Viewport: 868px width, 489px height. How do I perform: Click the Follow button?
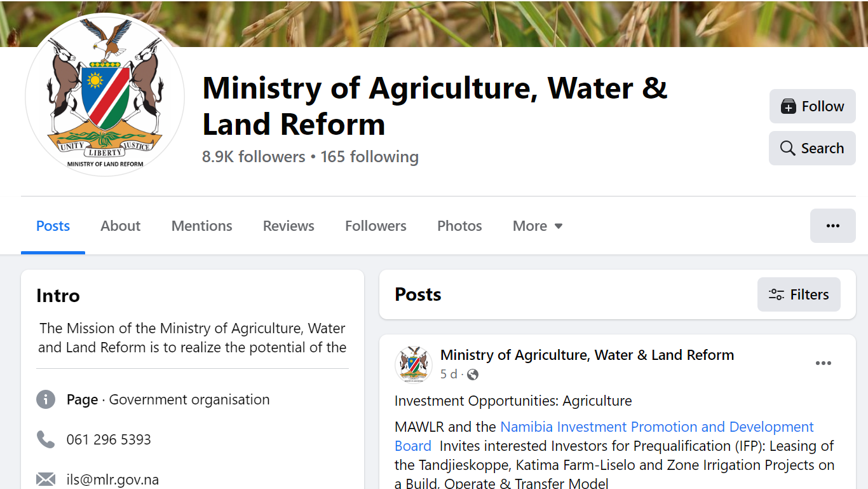point(812,106)
